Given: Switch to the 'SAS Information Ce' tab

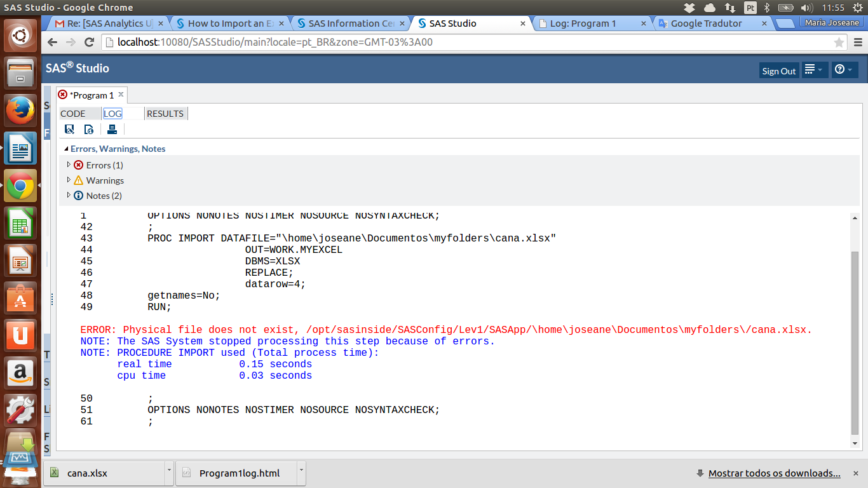Looking at the screenshot, I should (351, 24).
